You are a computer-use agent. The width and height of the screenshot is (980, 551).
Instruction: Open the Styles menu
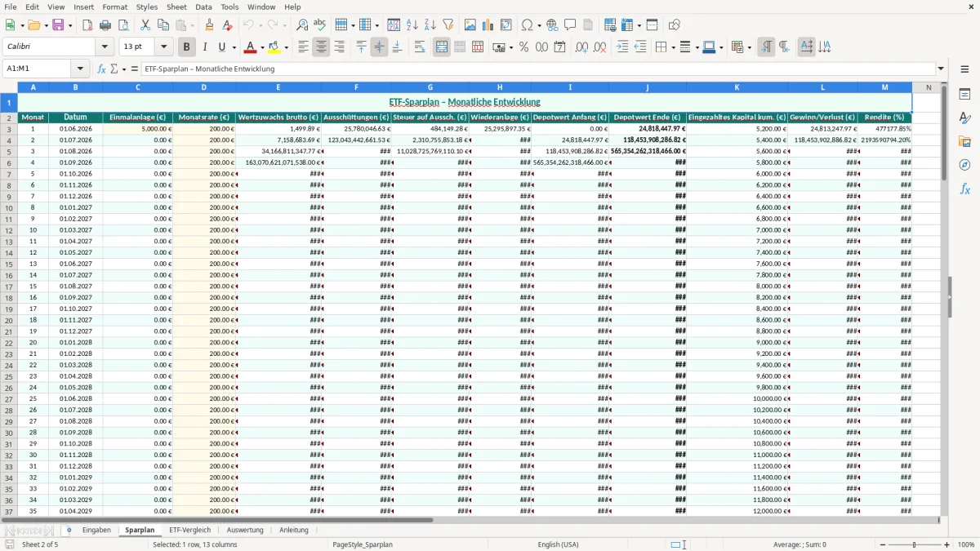pos(147,7)
